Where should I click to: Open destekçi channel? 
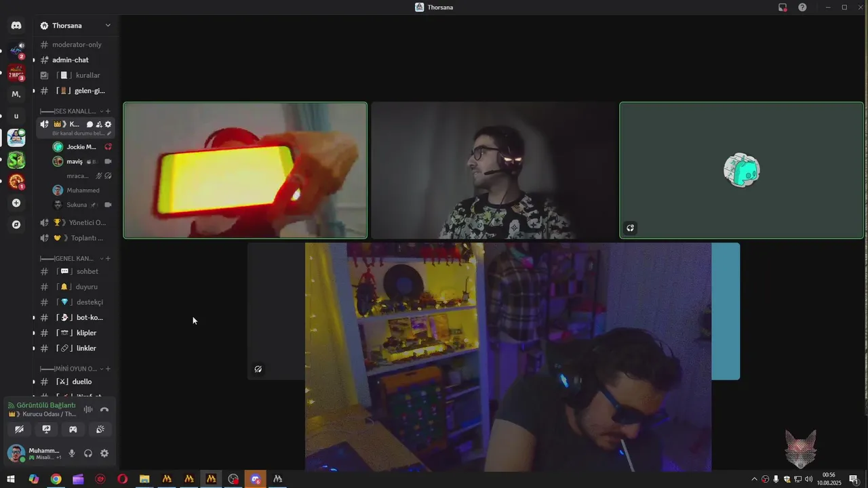pos(75,302)
